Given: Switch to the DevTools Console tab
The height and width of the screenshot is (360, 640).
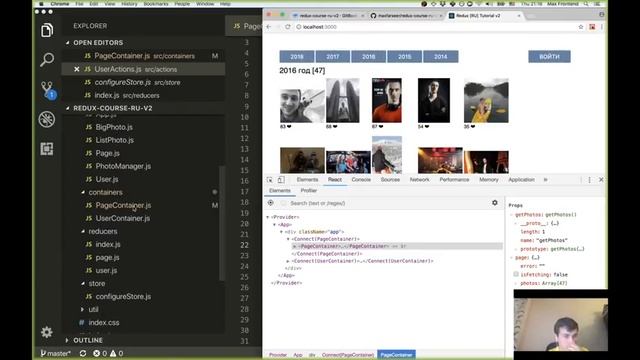Looking at the screenshot, I should (x=361, y=180).
